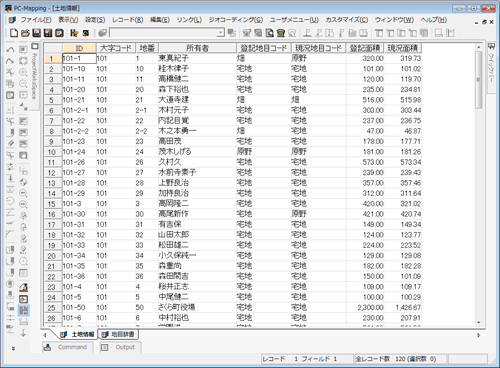Click the New document toolbar icon
Screen dimensions: 500x368
[14, 33]
